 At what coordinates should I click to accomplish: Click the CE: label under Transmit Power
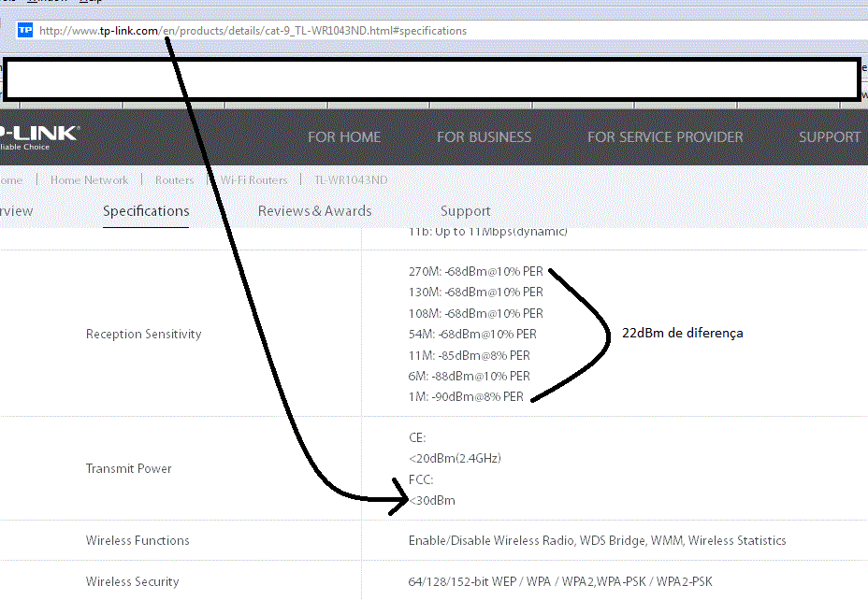point(417,438)
